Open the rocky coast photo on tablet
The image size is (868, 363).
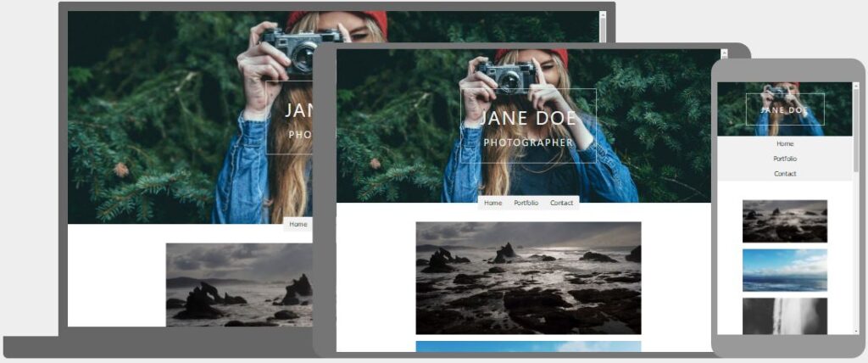tap(528, 277)
